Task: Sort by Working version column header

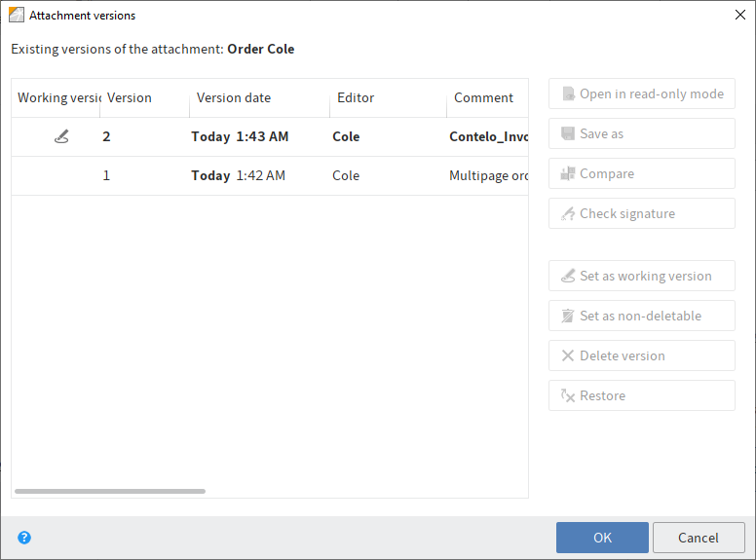Action: 56,97
